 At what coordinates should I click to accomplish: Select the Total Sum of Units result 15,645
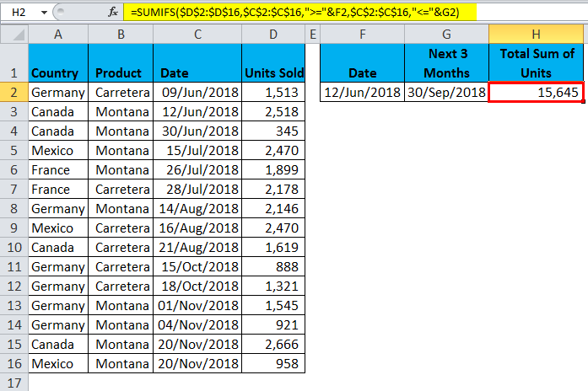pyautogui.click(x=536, y=93)
